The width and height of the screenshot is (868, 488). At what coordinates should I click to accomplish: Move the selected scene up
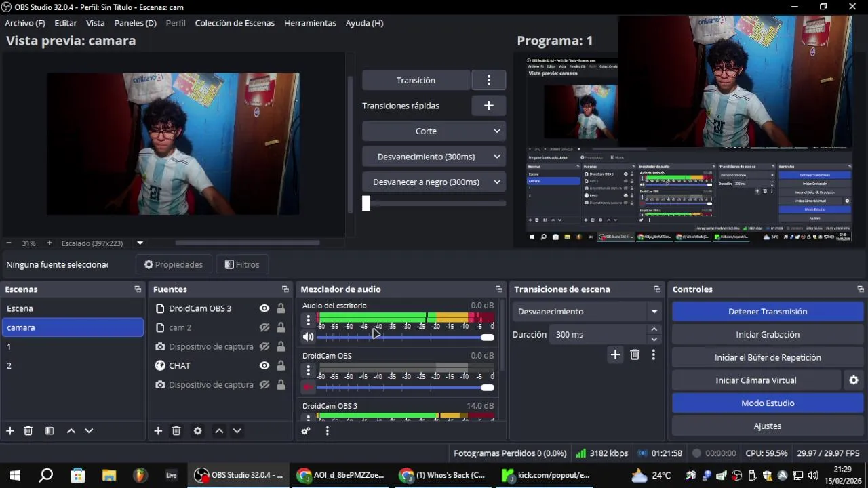[x=71, y=431]
